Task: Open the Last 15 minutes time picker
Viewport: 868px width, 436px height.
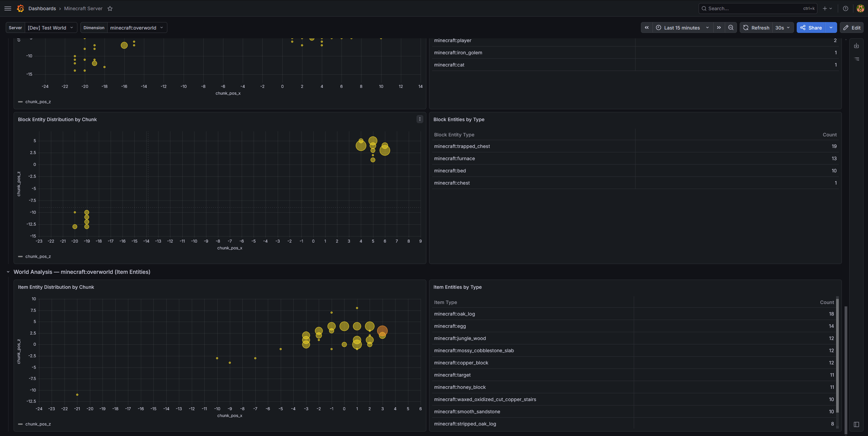Action: [x=682, y=27]
